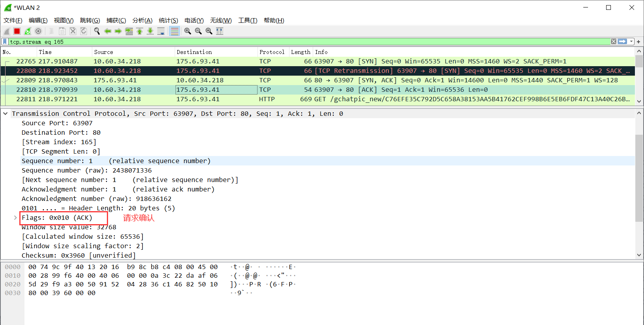Sort by the Source column header
This screenshot has height=325, width=644.
point(133,52)
